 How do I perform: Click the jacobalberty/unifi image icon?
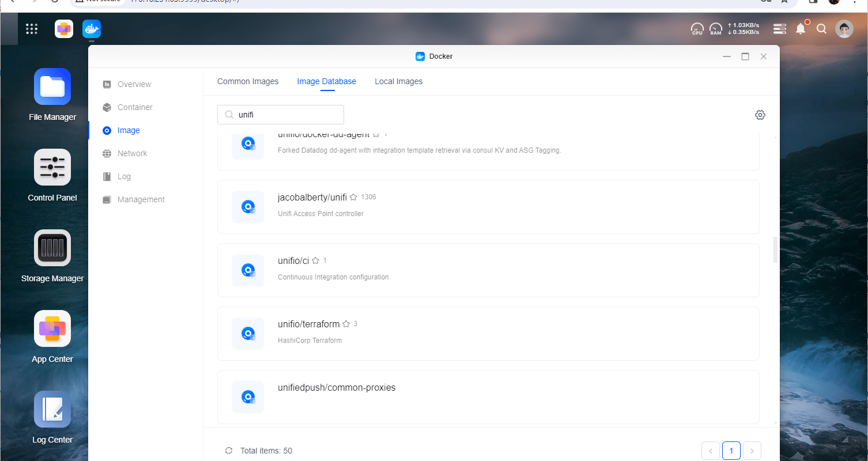[x=248, y=207]
